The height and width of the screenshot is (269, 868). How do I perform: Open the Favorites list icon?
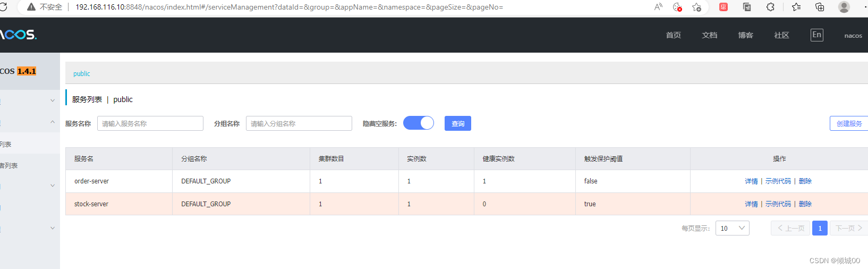(x=796, y=7)
